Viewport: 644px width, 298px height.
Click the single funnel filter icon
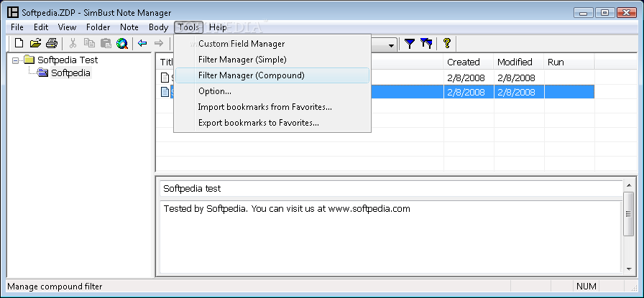410,44
